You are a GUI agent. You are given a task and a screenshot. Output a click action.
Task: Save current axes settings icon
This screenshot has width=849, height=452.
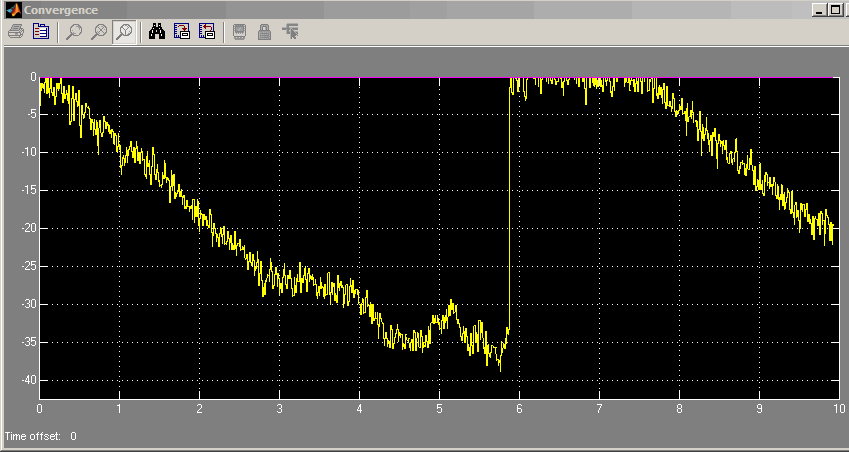[182, 31]
